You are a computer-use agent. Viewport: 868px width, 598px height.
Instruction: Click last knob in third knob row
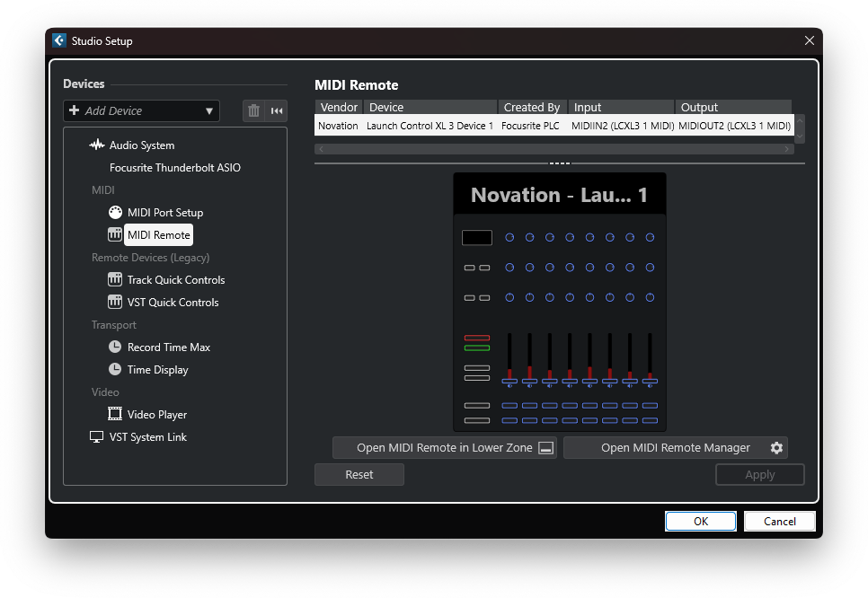pyautogui.click(x=650, y=297)
